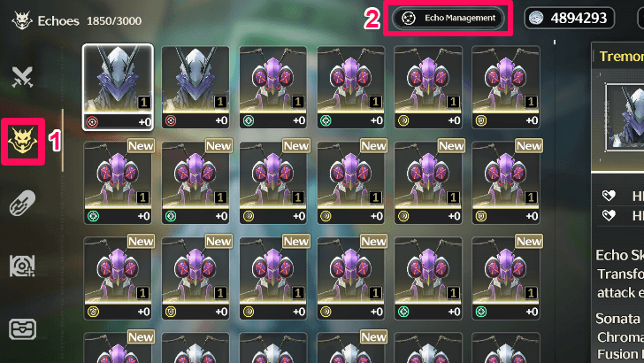Image resolution: width=644 pixels, height=363 pixels.
Task: Click the Echoes demon logo in header
Action: click(22, 20)
